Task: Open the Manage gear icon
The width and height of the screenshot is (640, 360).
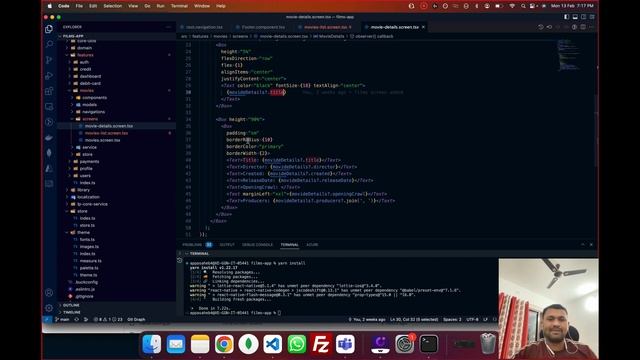Action: point(49,308)
